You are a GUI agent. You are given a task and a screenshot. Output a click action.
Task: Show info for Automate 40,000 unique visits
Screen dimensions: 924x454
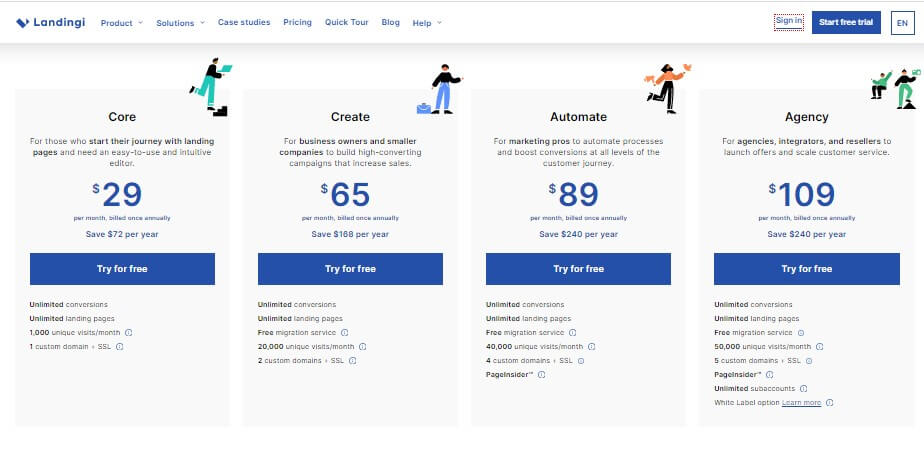pos(592,347)
